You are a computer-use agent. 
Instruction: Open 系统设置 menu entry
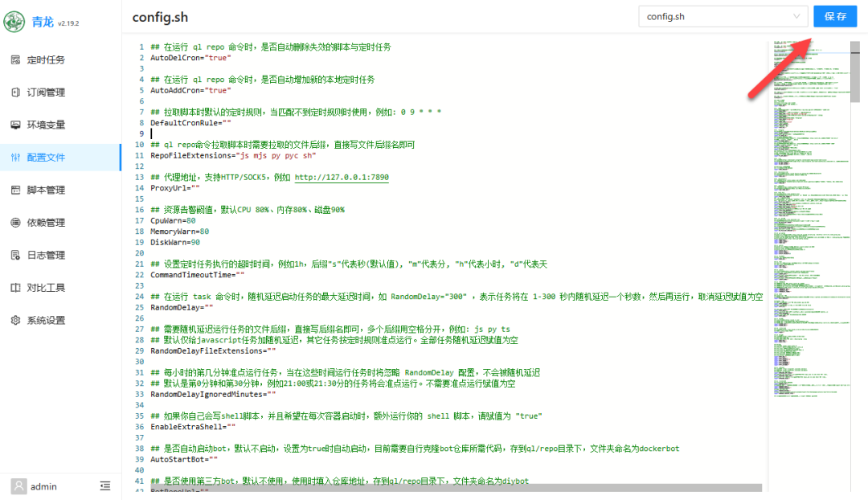click(60, 320)
